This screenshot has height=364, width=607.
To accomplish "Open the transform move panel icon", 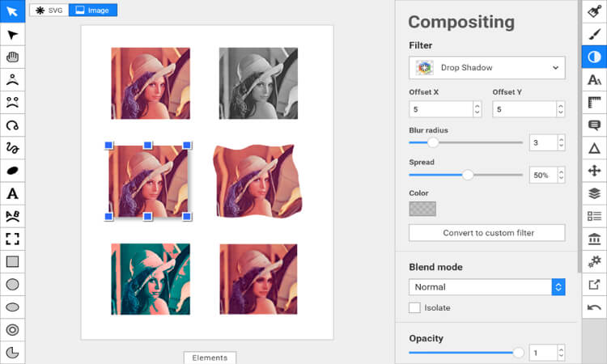I will click(593, 171).
